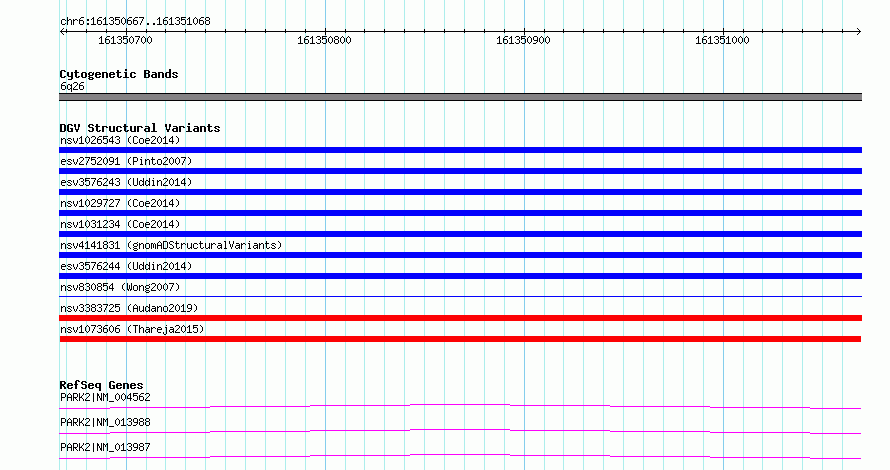Viewport: 890px width, 470px height.
Task: Click the blue bar for esv3576243
Action: click(460, 192)
